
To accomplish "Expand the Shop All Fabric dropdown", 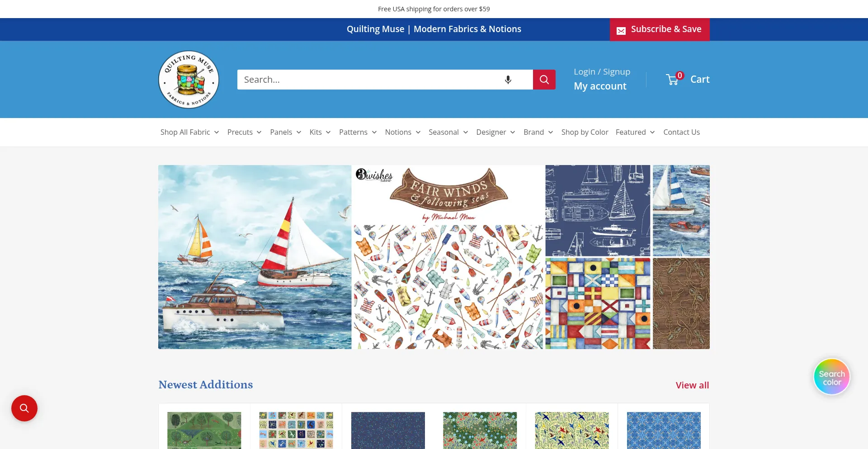I will [190, 132].
